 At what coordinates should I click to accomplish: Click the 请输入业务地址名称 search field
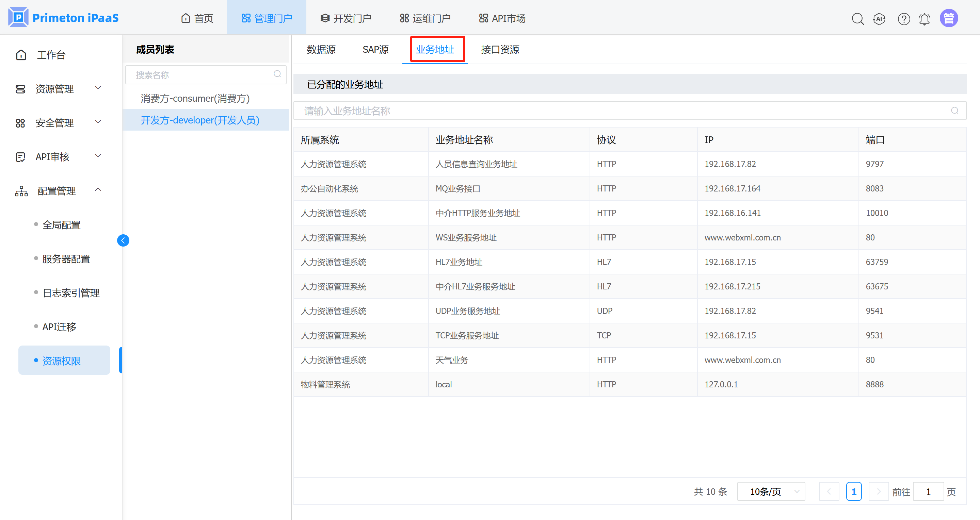click(624, 111)
